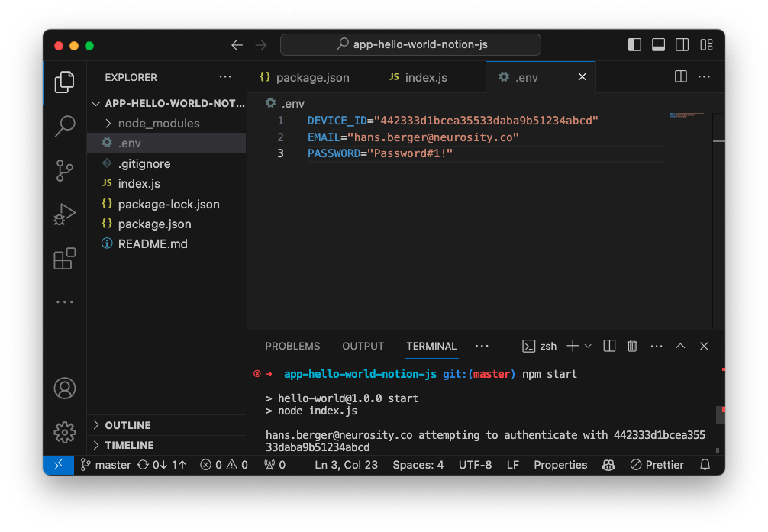The width and height of the screenshot is (768, 532).
Task: Click the Prettier status bar button
Action: click(x=657, y=465)
